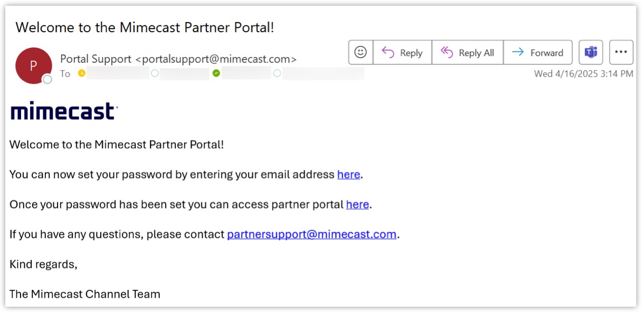This screenshot has height=312, width=644.
Task: Click the presence circle below the sender avatar
Action: click(x=48, y=79)
